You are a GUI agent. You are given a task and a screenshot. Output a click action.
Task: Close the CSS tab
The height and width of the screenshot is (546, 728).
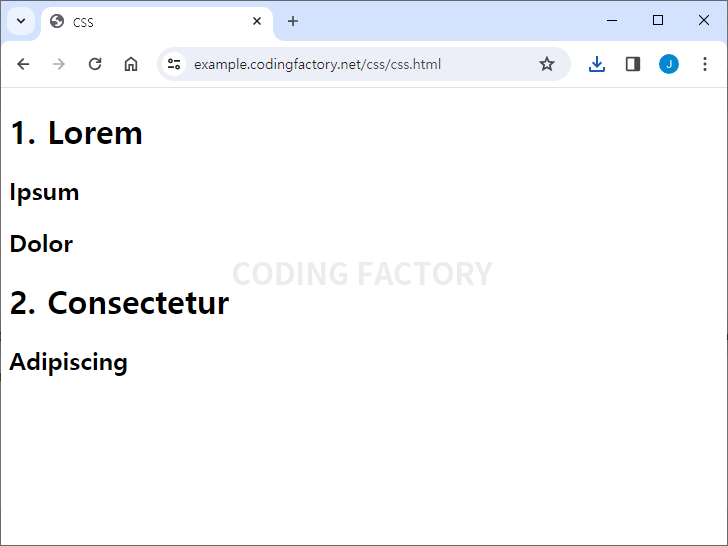click(x=257, y=21)
